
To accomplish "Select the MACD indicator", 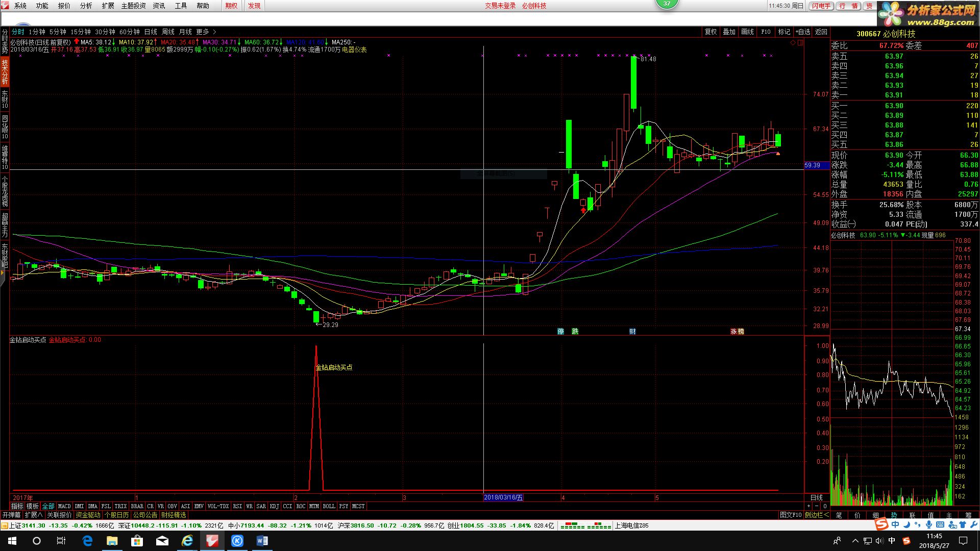I will click(64, 506).
